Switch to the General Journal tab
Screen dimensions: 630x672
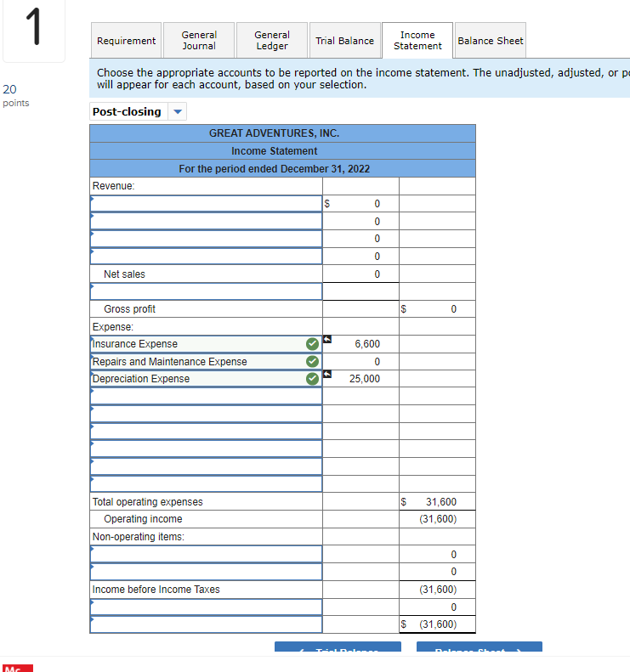199,40
